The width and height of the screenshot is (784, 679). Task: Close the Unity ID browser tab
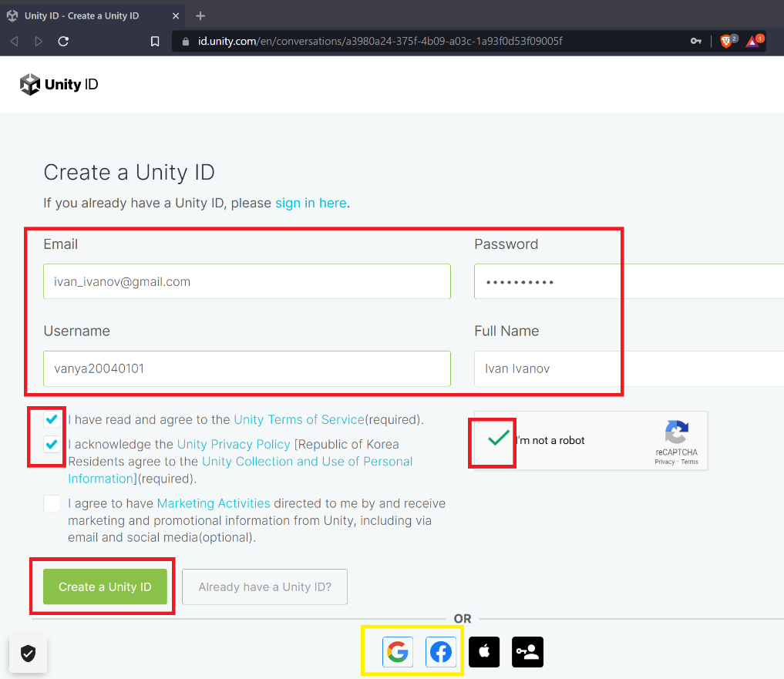[x=176, y=16]
